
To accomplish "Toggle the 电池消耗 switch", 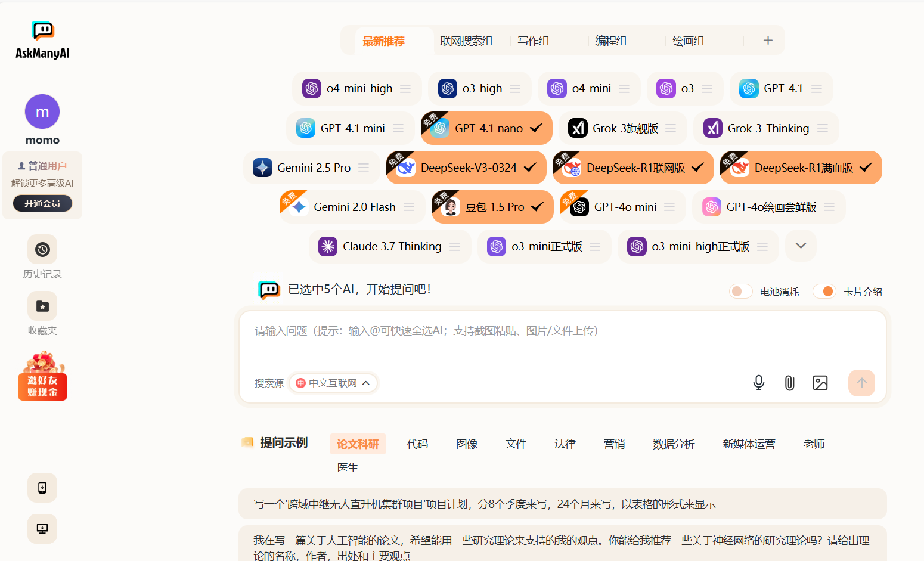I will coord(741,292).
